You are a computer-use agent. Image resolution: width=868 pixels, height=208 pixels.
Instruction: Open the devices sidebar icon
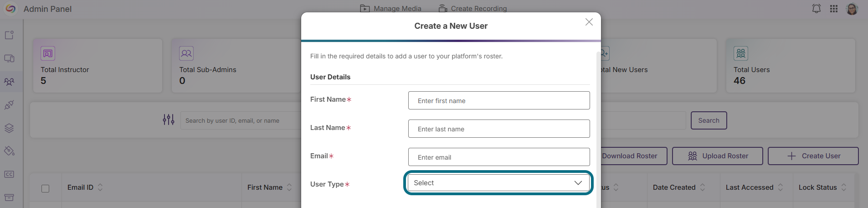tap(9, 58)
